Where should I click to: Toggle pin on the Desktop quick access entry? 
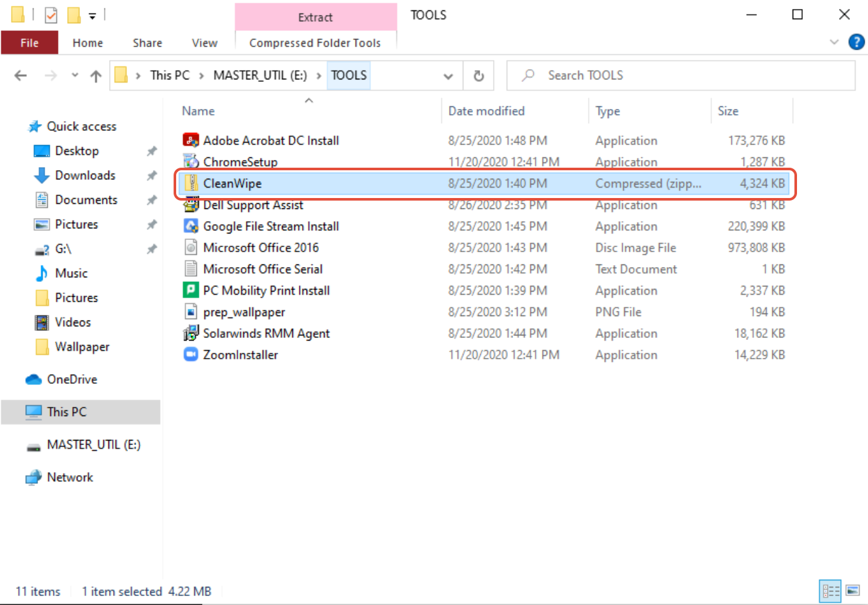(x=151, y=151)
